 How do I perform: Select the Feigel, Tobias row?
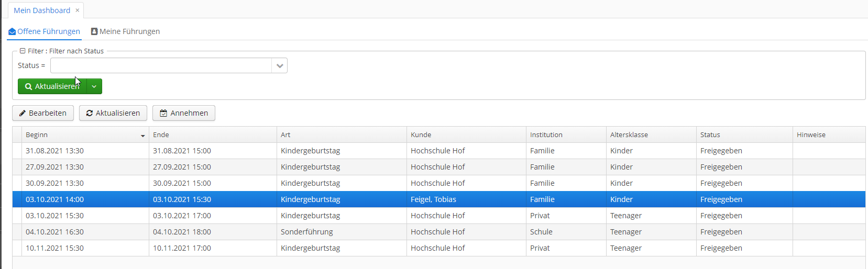point(439,199)
